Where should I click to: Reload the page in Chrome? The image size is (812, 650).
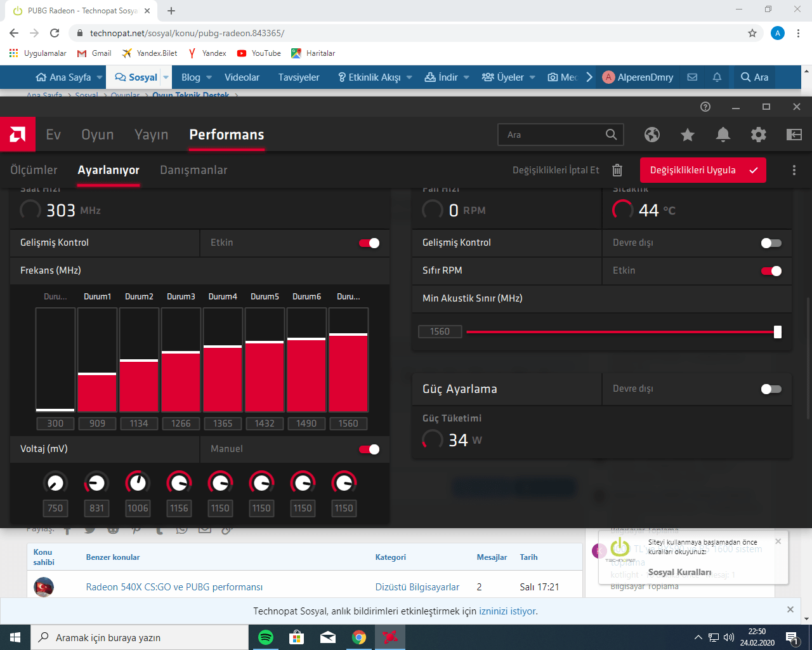point(55,33)
